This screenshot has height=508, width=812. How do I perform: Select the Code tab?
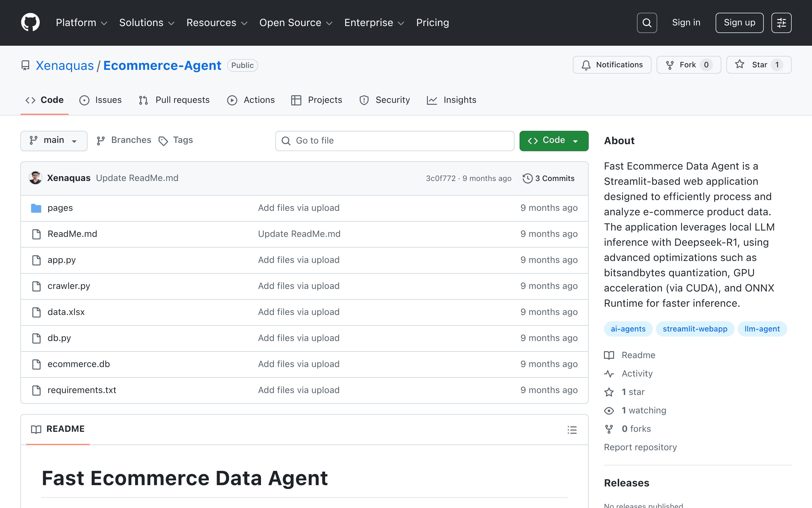(x=45, y=100)
